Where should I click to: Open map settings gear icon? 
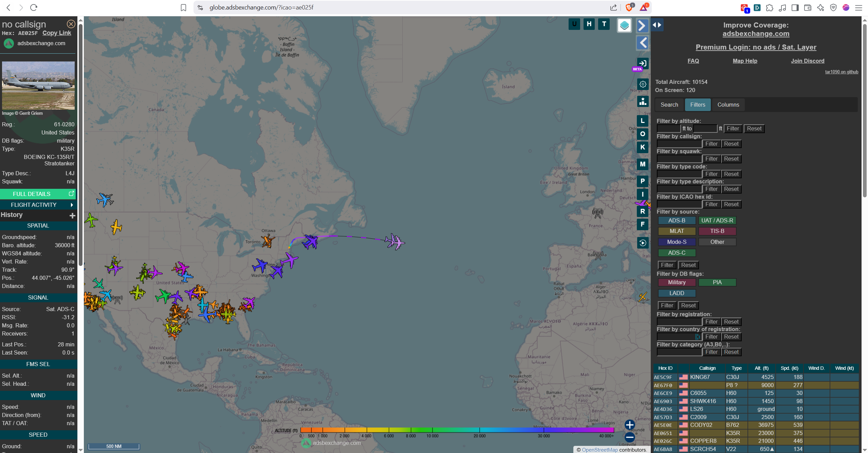pos(643,84)
